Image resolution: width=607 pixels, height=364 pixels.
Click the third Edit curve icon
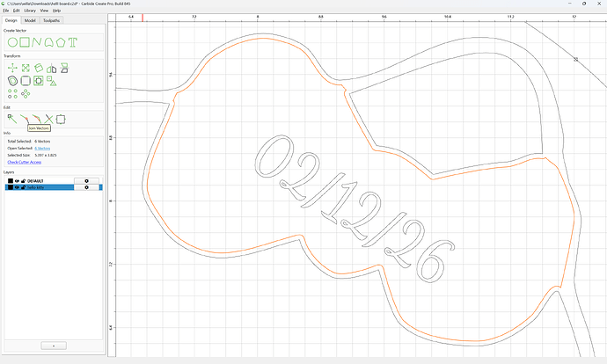(37, 119)
